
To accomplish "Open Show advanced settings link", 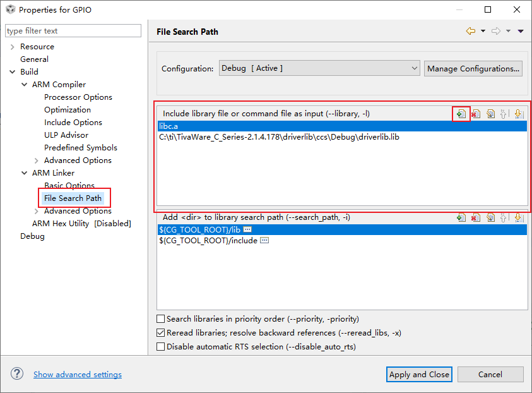I will [78, 374].
